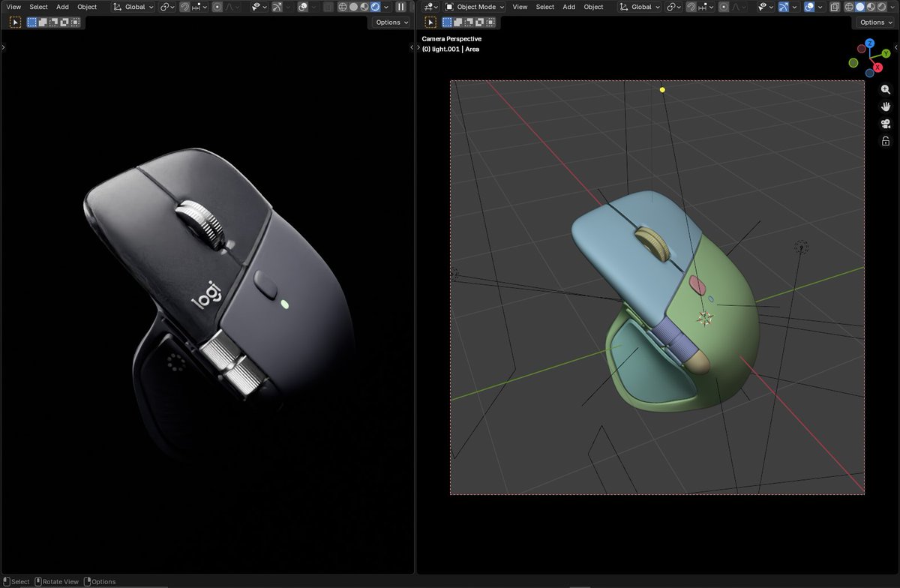The width and height of the screenshot is (900, 588).
Task: Open object visibility dropdown in left viewport
Action: click(x=260, y=7)
